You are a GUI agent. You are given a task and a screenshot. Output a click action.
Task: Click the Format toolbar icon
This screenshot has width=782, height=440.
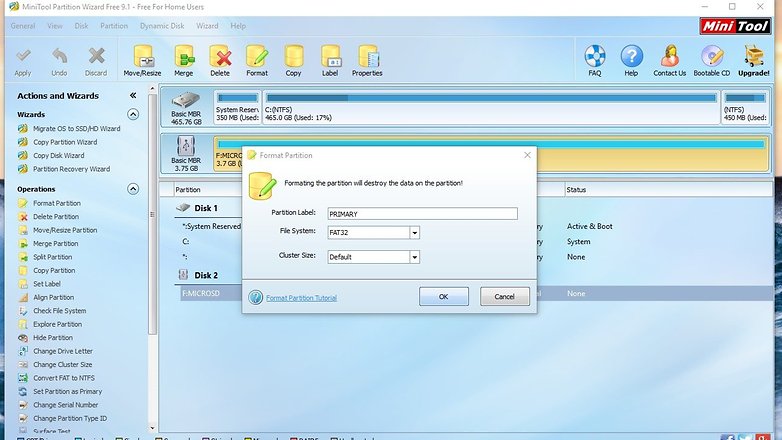click(x=257, y=56)
